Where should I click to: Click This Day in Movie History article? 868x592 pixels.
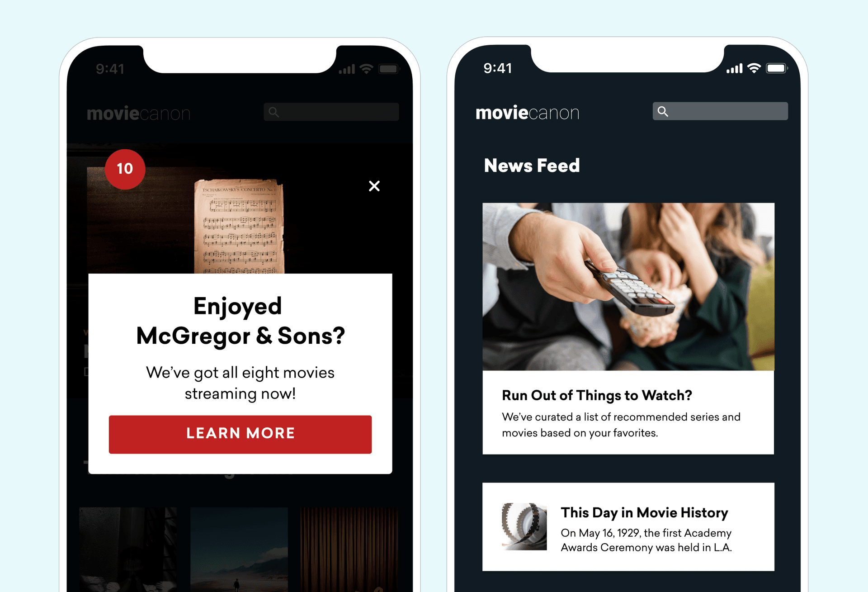[x=642, y=529]
